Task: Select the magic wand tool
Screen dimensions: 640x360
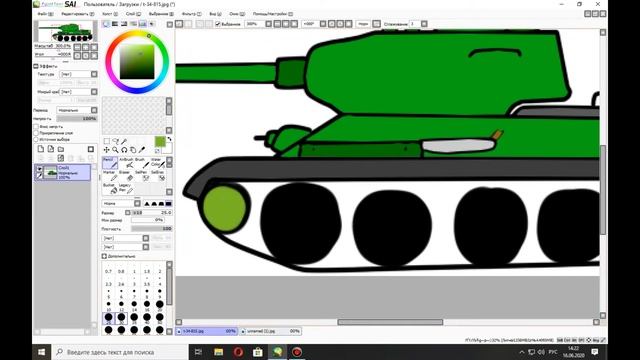Action: point(124,141)
